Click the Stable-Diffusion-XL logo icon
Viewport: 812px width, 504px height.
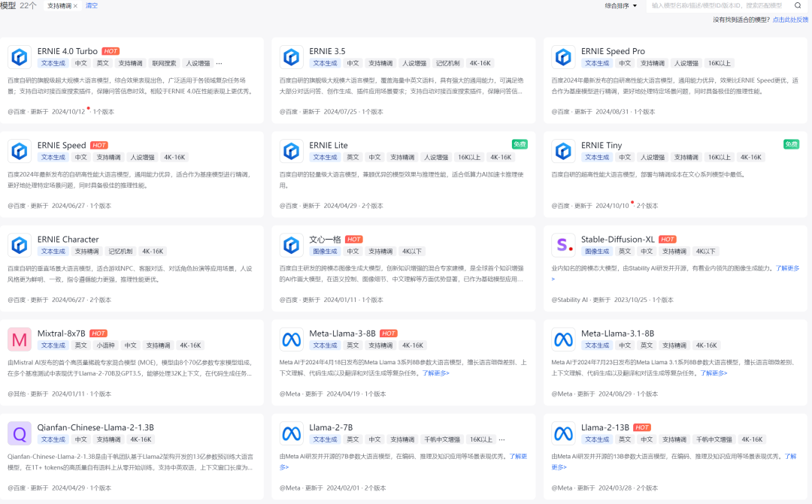tap(563, 245)
